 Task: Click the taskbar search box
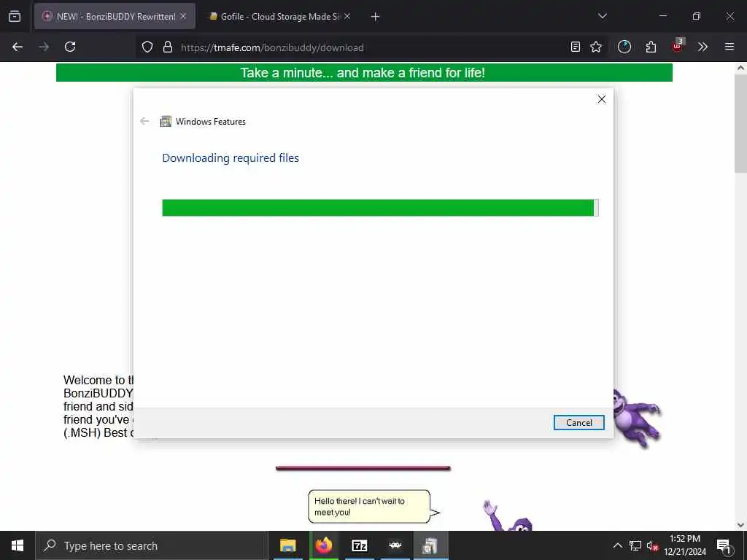[152, 545]
